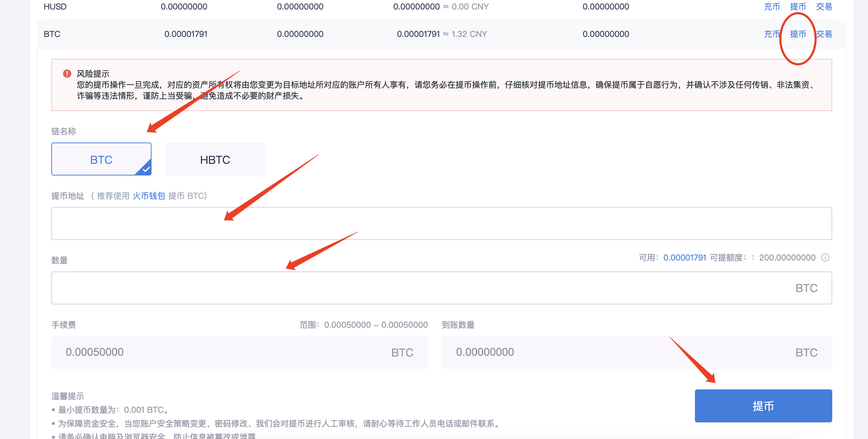Select the BTC asset row name

tap(52, 34)
